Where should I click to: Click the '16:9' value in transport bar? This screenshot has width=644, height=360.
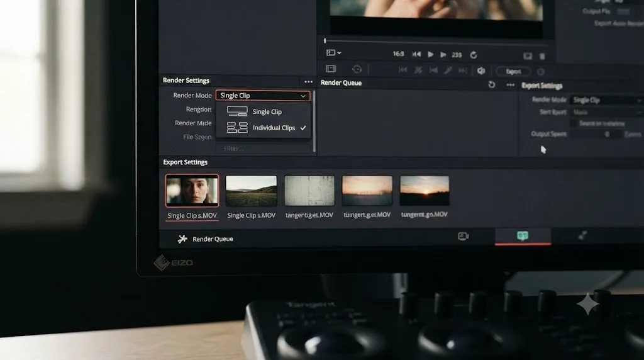[398, 54]
